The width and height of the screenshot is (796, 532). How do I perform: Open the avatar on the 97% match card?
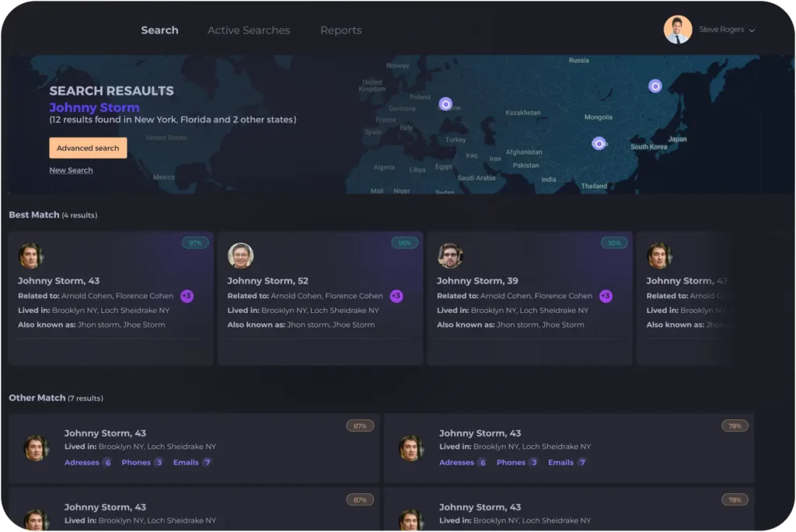tap(31, 256)
